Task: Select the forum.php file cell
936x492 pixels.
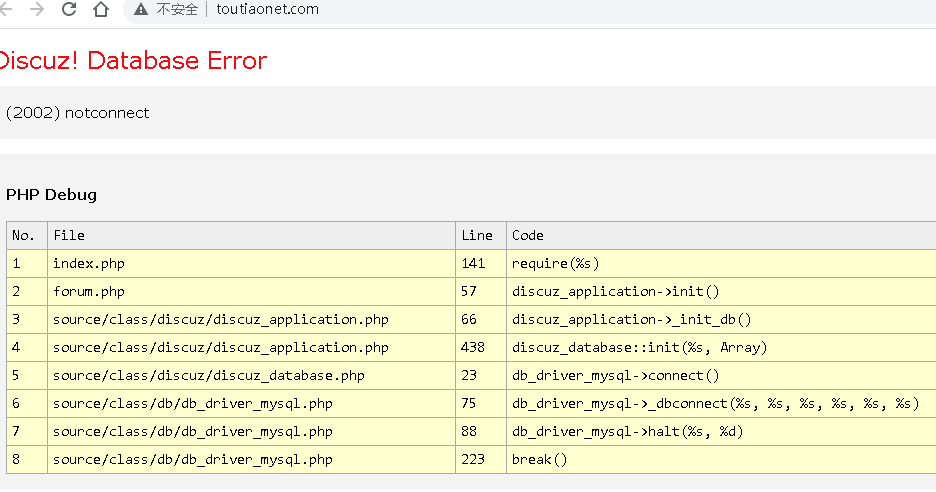Action: pos(89,292)
